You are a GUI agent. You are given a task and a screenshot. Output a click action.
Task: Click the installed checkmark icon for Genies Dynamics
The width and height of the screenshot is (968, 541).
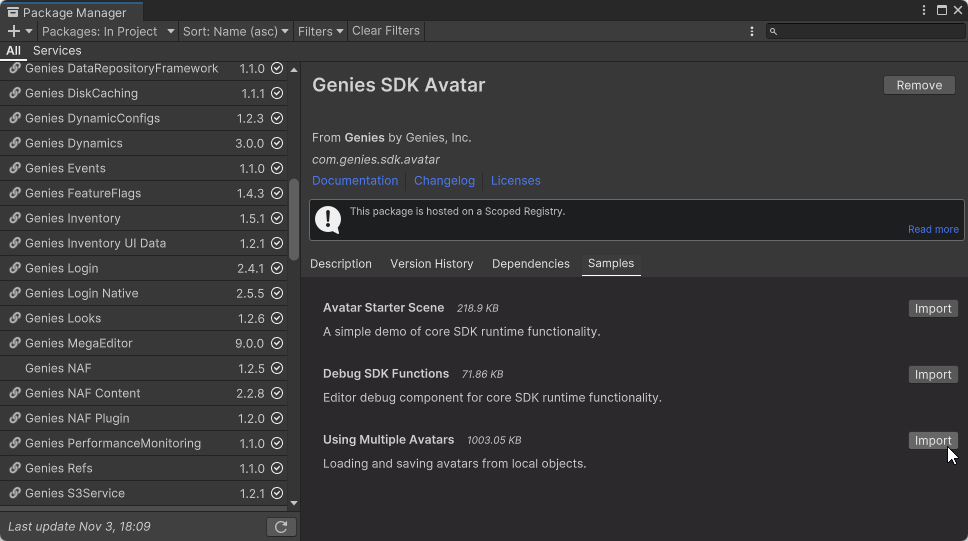tap(277, 143)
